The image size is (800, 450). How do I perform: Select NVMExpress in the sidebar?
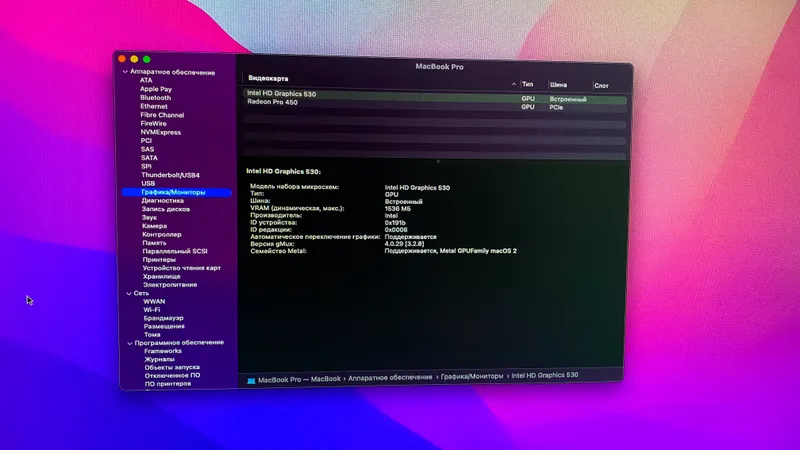point(160,132)
